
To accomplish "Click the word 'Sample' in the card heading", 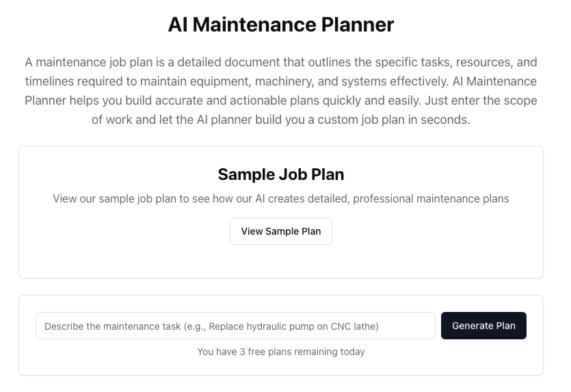I will click(x=247, y=174).
